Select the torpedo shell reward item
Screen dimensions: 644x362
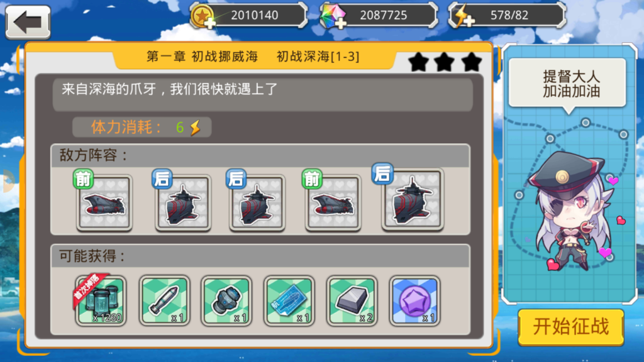[x=164, y=300]
